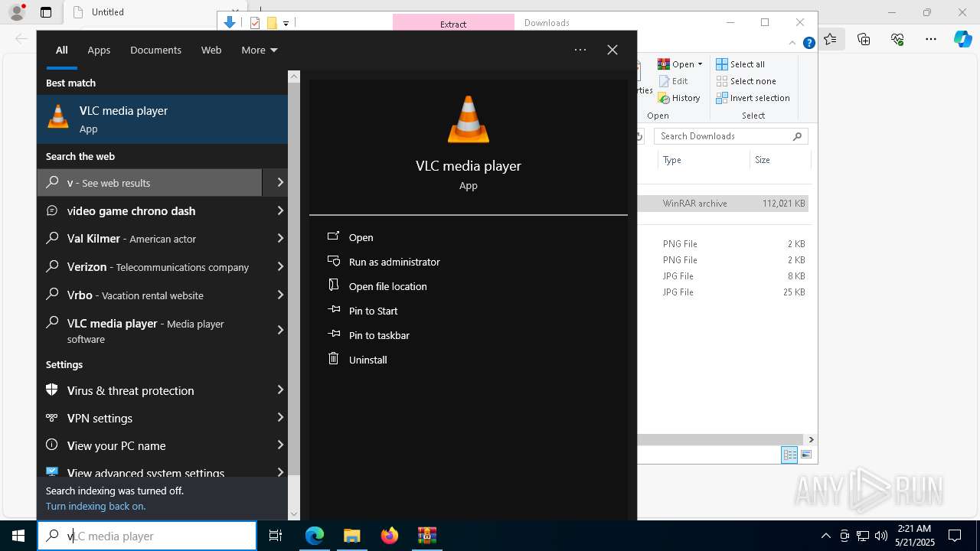Open View your PC name setting

(150, 445)
